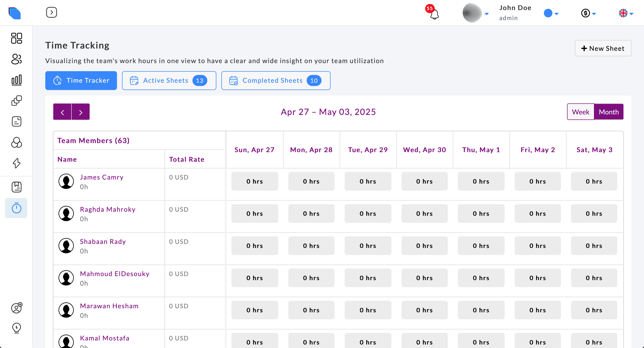
Task: Go to the next week
Action: coord(81,112)
